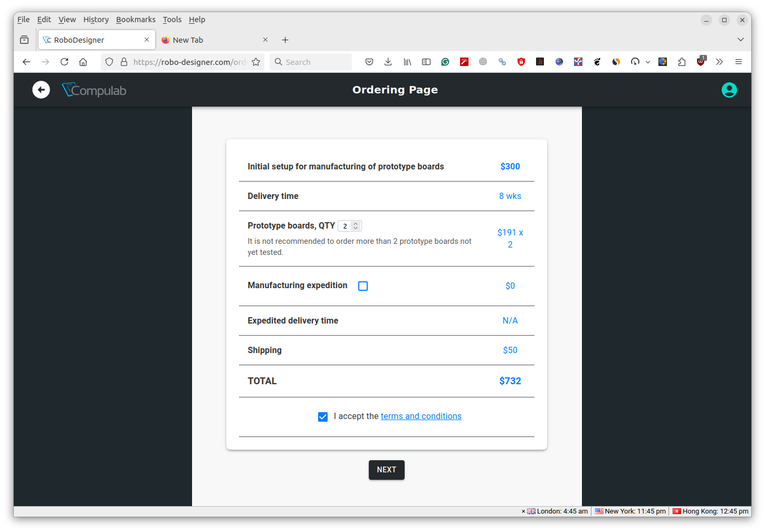765x532 pixels.
Task: Select the RoboDesigner tab
Action: click(97, 40)
